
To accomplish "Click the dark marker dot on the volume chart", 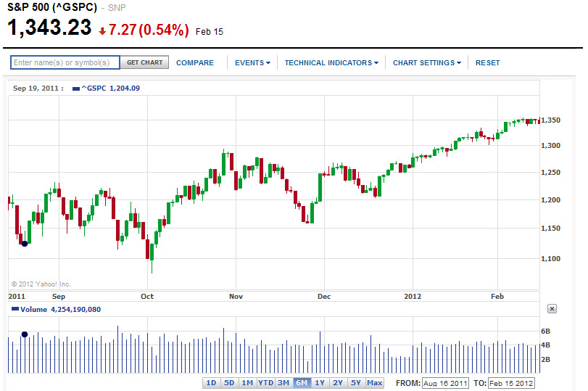I will (25, 334).
